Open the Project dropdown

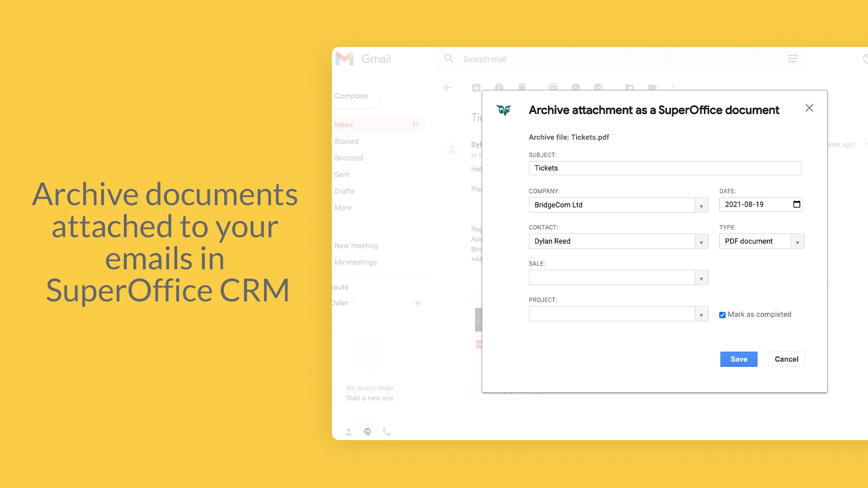[x=701, y=314]
